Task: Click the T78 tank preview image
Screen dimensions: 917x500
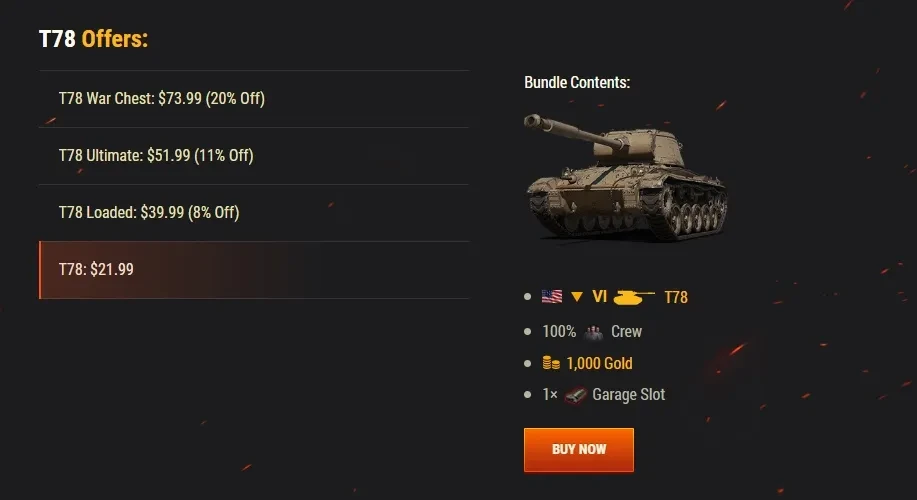Action: click(625, 178)
